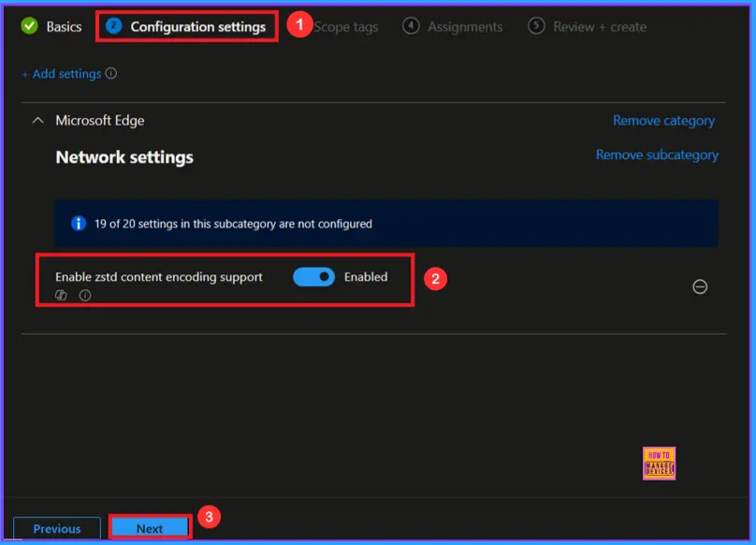Click Remove category link
The image size is (756, 545).
point(663,120)
